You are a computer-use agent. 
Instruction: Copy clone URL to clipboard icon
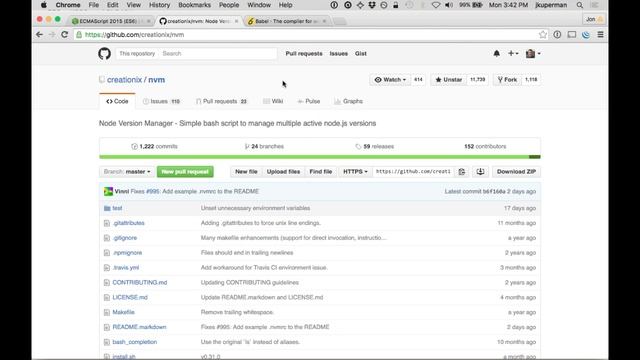[x=462, y=172]
